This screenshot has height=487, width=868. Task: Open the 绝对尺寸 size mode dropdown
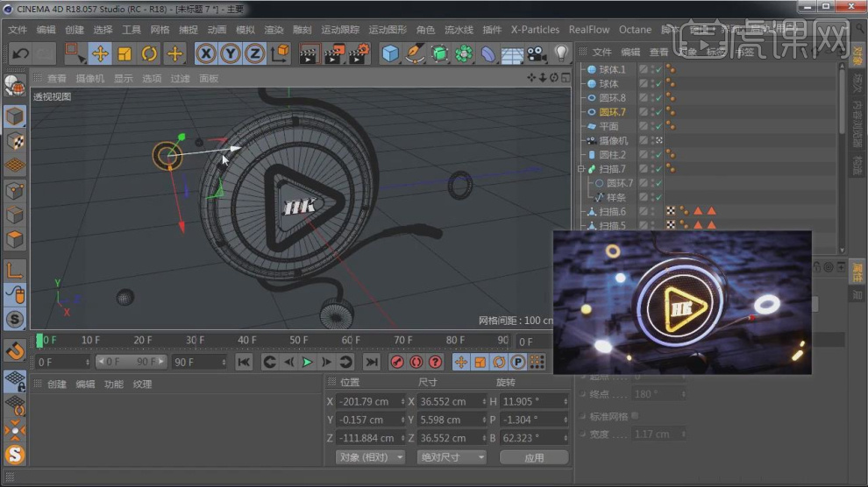(451, 457)
